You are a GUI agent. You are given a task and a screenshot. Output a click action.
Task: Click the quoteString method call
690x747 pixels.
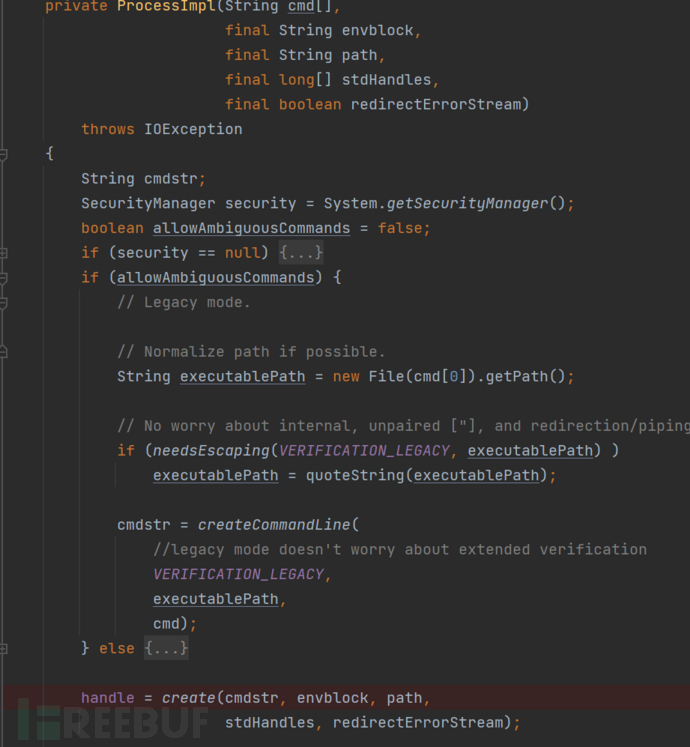[350, 475]
